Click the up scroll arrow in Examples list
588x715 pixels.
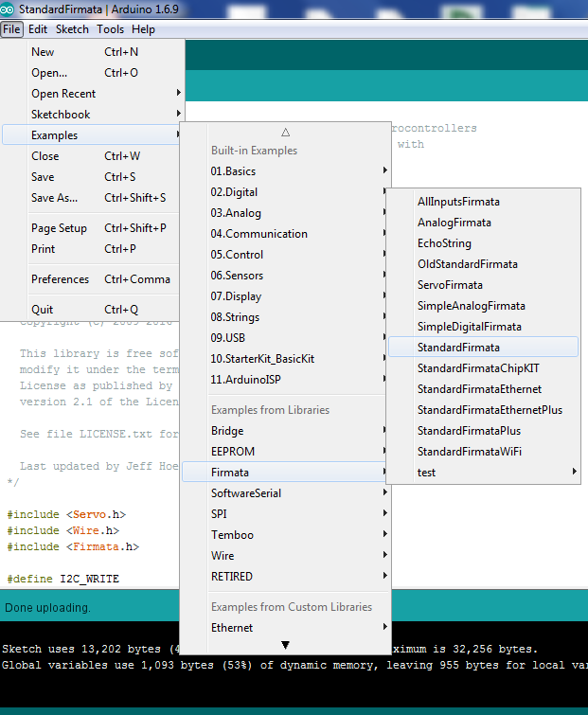pos(285,133)
